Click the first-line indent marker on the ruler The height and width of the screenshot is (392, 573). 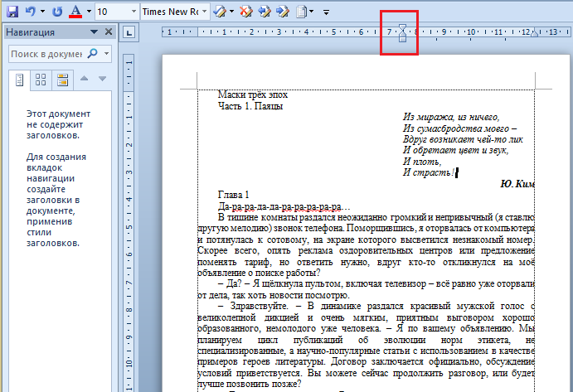(402, 28)
